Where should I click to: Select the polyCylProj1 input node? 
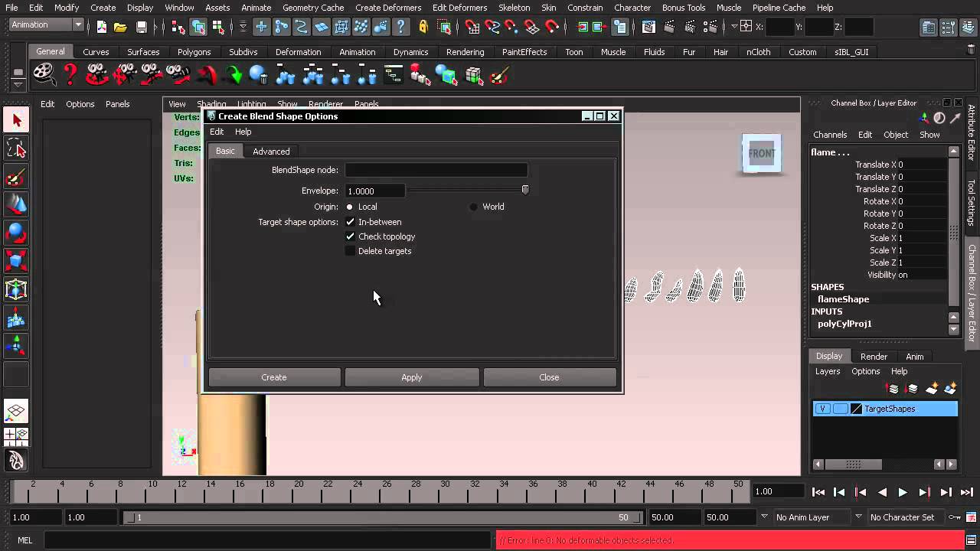(844, 324)
